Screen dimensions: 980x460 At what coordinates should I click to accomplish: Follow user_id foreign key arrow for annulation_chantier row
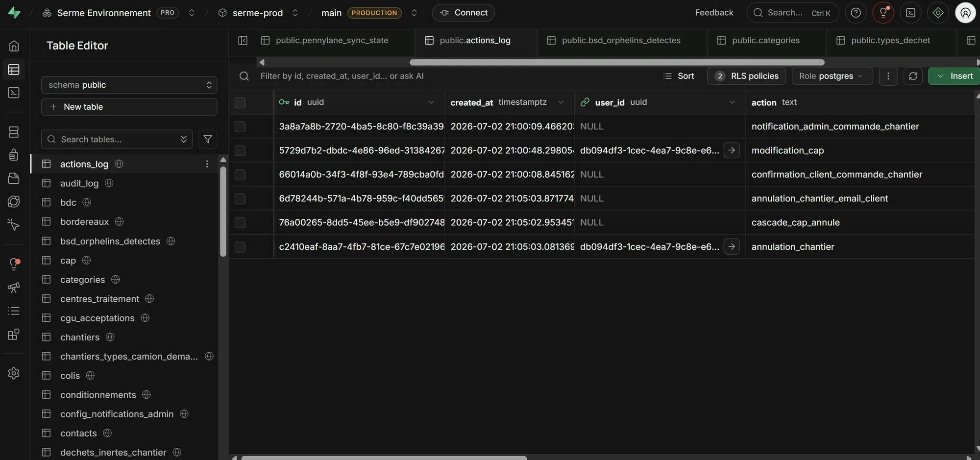(x=732, y=246)
